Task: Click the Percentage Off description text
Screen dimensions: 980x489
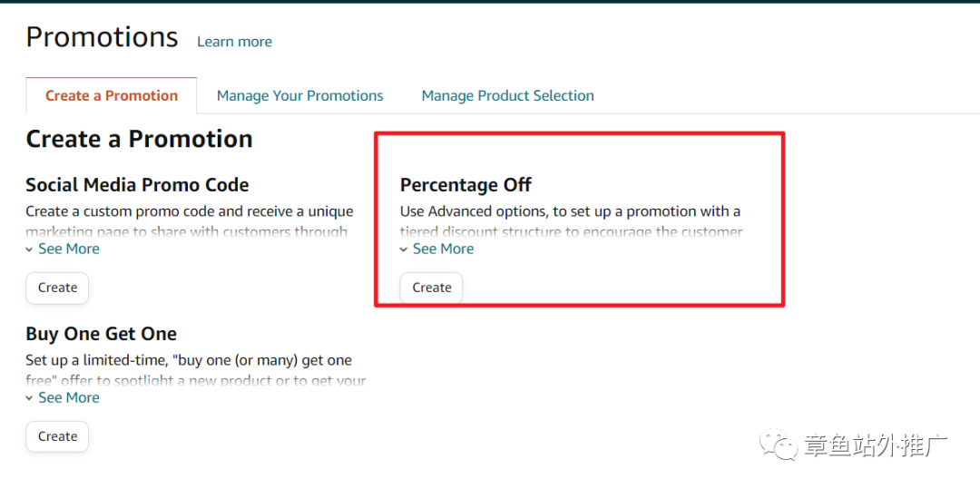Action: [572, 221]
